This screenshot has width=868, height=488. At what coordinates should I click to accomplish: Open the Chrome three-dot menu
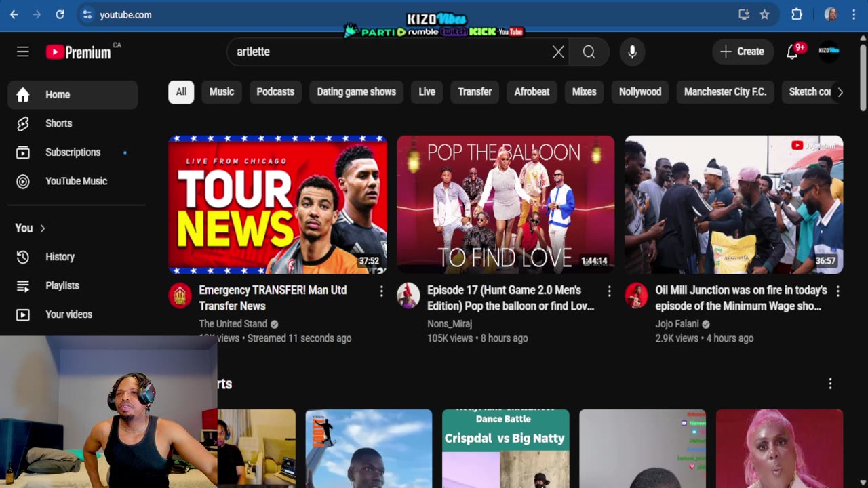click(854, 14)
